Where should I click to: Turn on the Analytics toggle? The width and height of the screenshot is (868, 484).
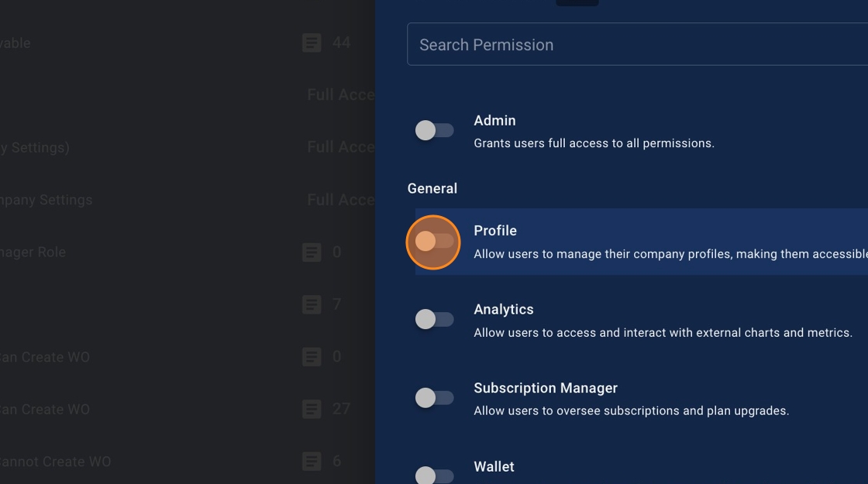(x=434, y=319)
